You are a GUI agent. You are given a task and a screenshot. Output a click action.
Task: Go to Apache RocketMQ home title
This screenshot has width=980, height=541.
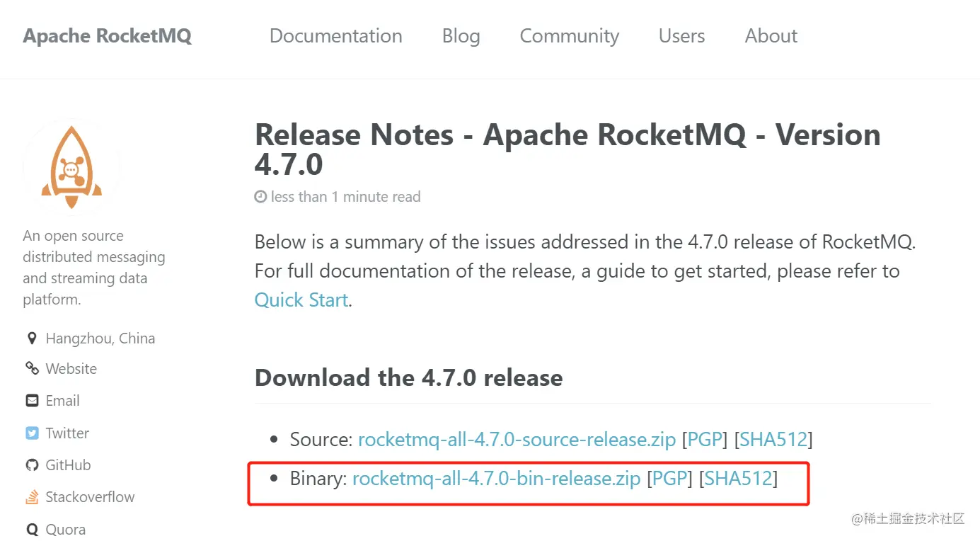(x=107, y=36)
